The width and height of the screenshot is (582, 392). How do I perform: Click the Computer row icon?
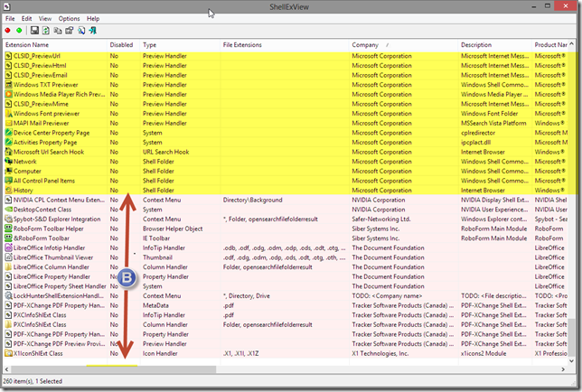8,172
